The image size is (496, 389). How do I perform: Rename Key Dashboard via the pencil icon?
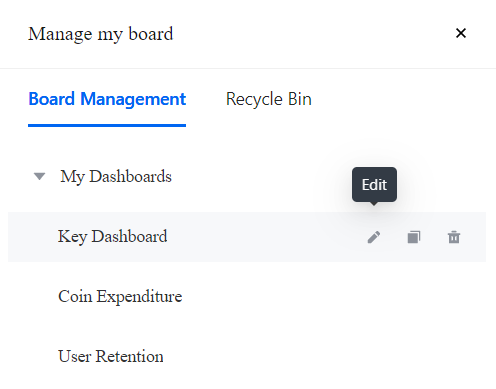[374, 237]
